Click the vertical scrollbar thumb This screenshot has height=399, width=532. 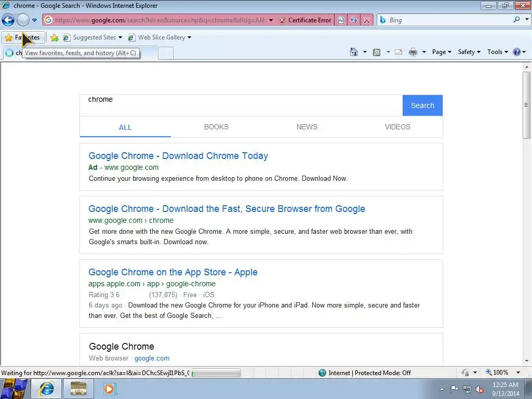tap(526, 105)
